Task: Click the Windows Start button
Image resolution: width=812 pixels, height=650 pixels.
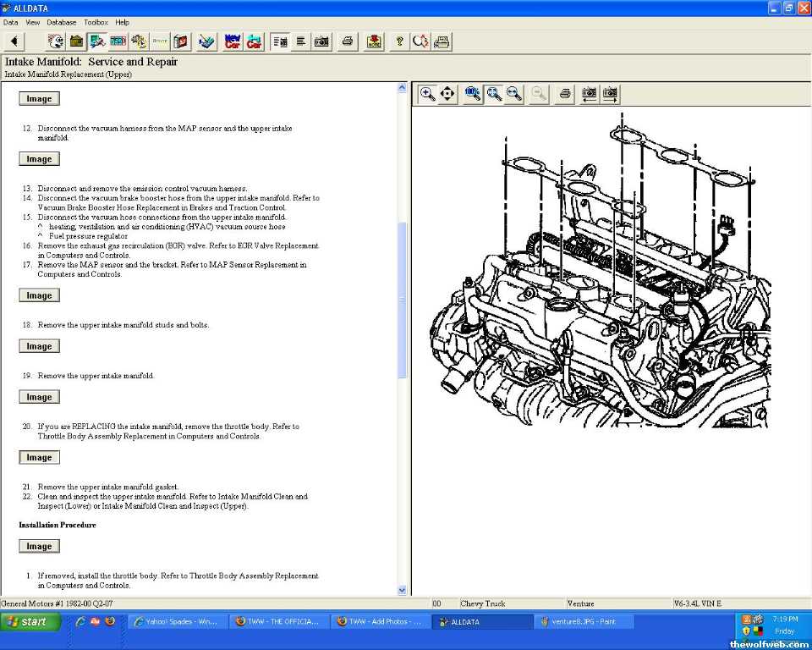Action: [x=31, y=621]
